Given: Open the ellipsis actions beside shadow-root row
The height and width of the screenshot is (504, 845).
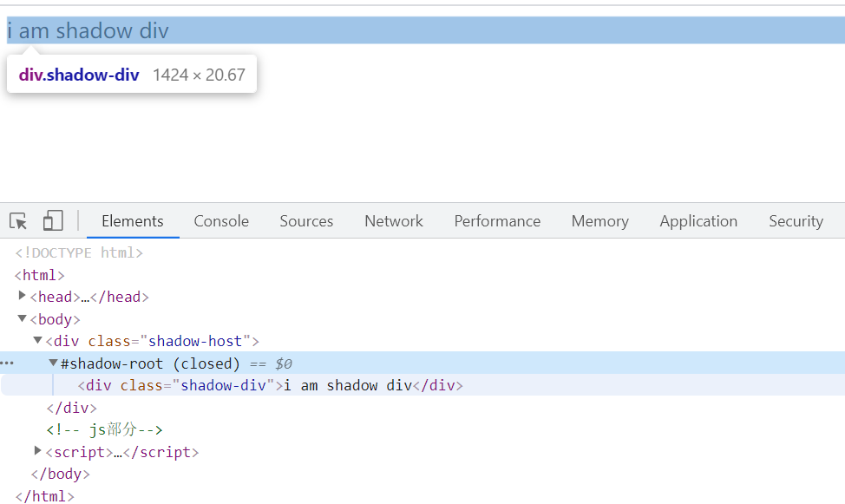Looking at the screenshot, I should pos(7,363).
